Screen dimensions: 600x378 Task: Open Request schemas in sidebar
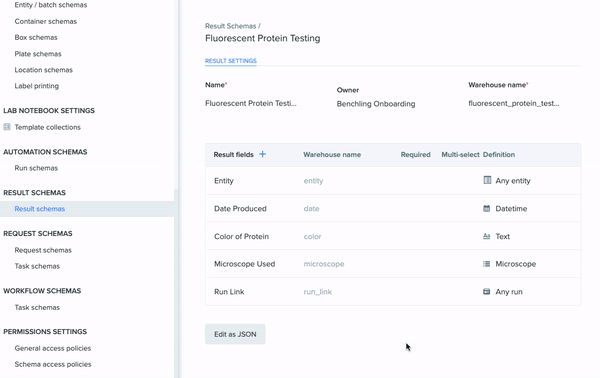[x=43, y=250]
